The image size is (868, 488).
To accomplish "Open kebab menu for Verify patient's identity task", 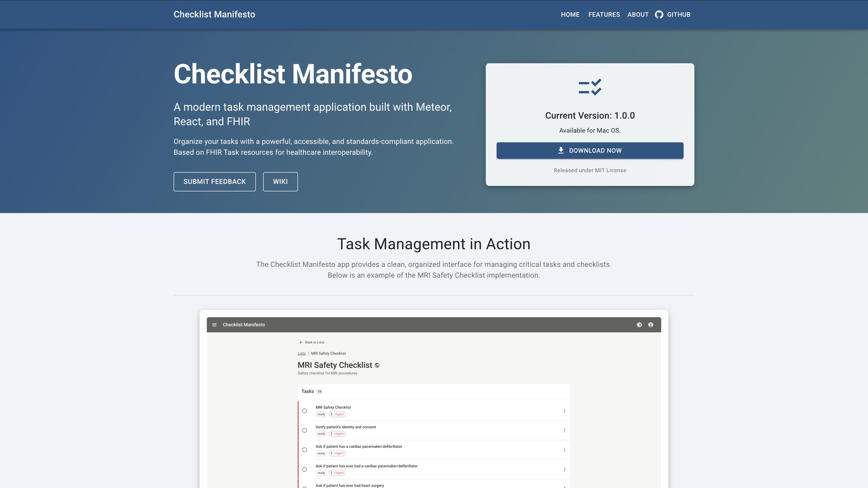I will (564, 430).
